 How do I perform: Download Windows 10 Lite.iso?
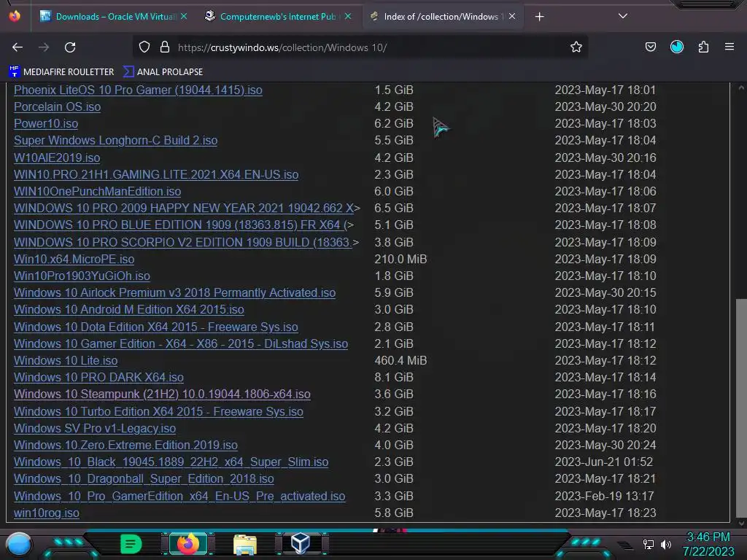tap(66, 360)
